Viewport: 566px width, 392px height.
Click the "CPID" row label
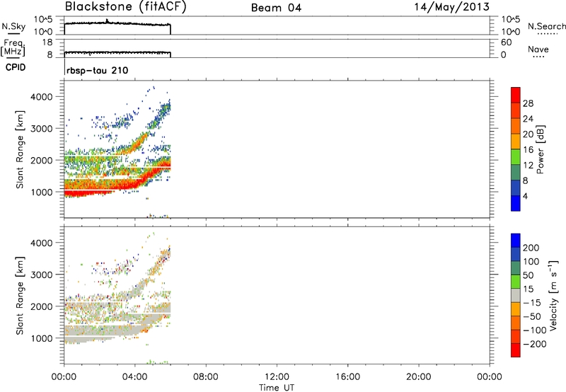point(15,67)
